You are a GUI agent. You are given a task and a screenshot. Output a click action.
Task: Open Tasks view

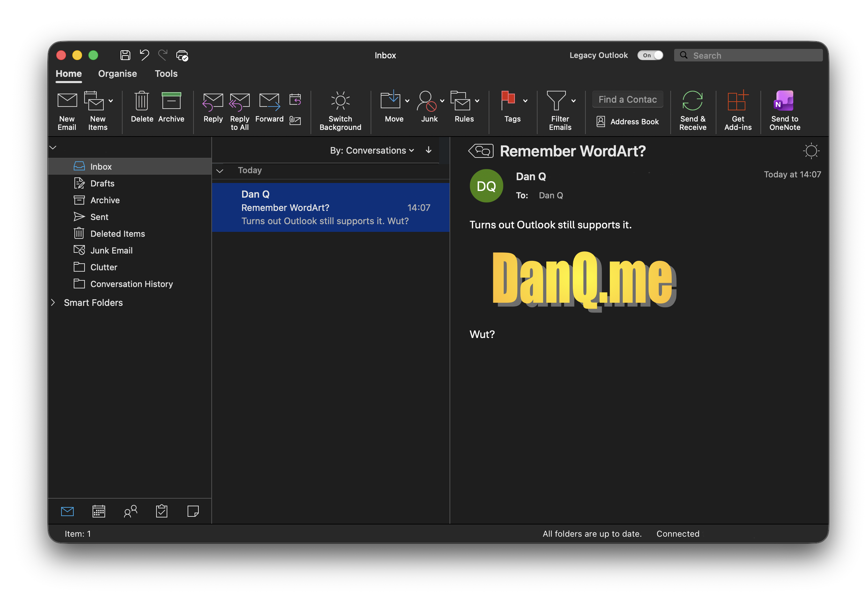162,511
